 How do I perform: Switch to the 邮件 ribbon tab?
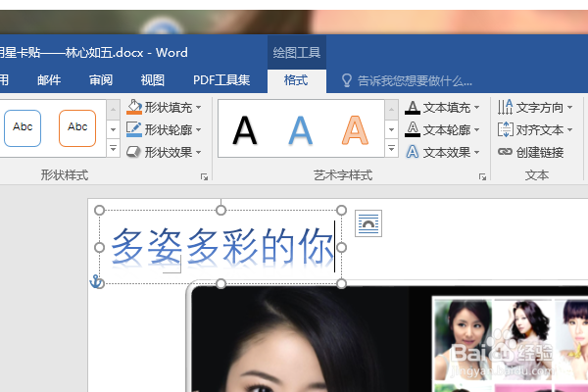49,80
